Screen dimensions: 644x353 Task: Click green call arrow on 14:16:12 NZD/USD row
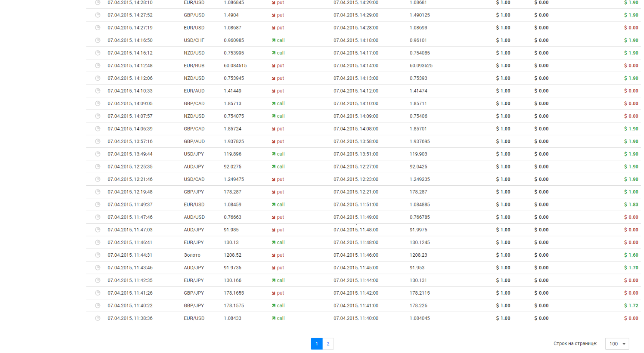[x=273, y=53]
